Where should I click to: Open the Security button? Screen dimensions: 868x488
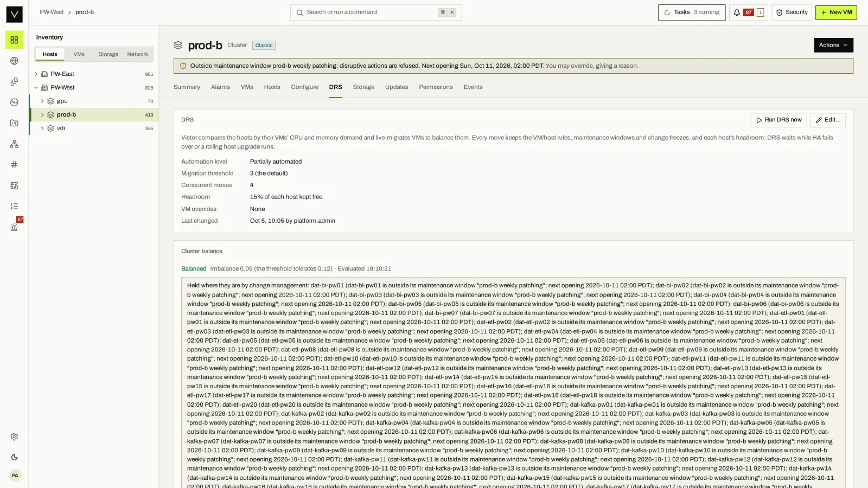792,12
